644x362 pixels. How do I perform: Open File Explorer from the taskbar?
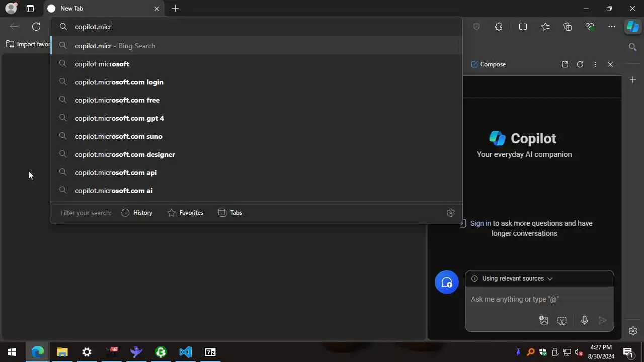coord(62,352)
